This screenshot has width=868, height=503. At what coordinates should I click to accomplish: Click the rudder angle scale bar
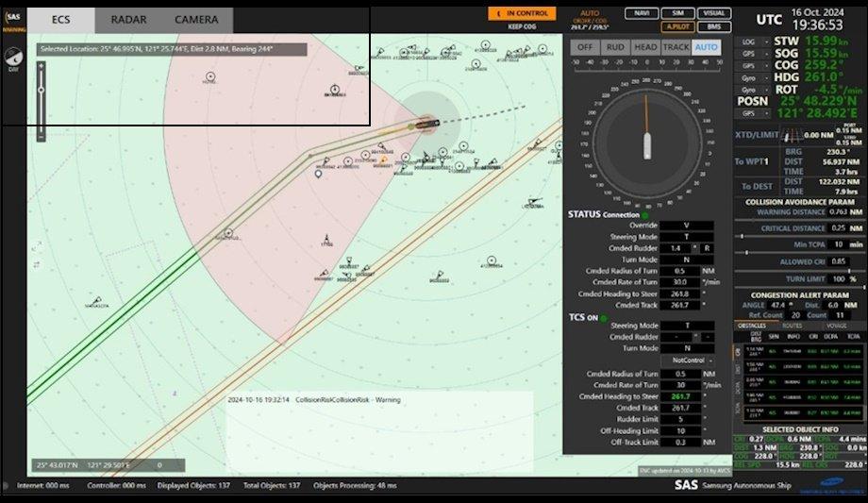point(646,65)
